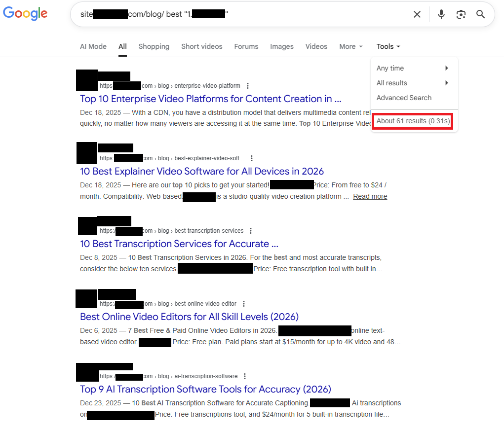Switch to the AI Mode tab

click(x=93, y=46)
